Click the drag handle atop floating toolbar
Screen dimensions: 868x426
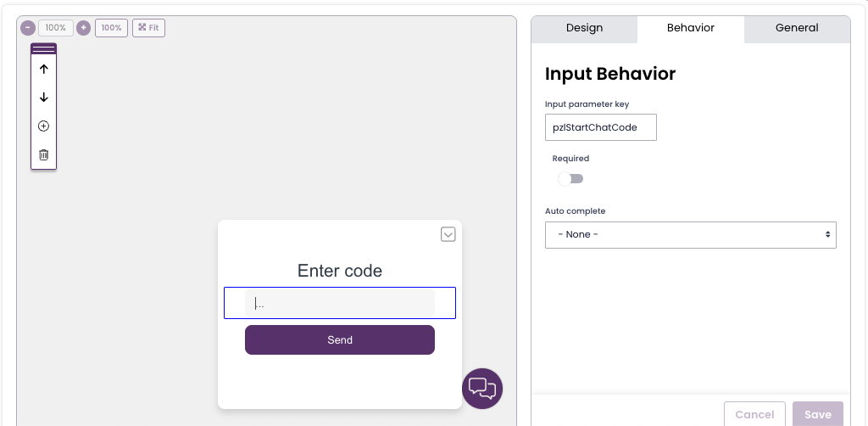(x=44, y=49)
